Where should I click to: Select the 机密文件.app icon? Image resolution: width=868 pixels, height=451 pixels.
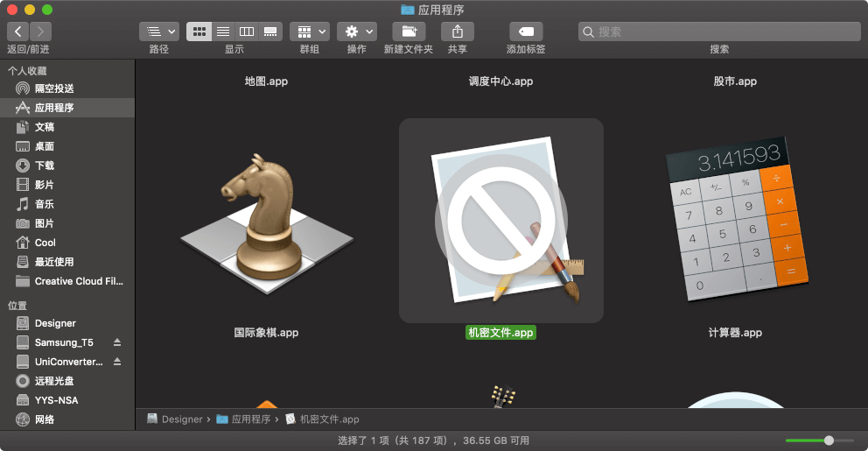click(501, 221)
